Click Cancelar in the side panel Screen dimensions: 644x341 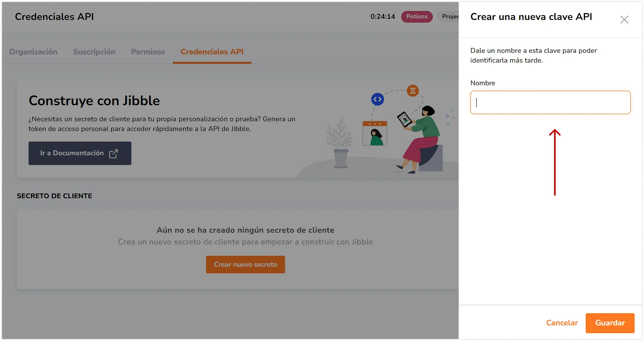(x=562, y=323)
